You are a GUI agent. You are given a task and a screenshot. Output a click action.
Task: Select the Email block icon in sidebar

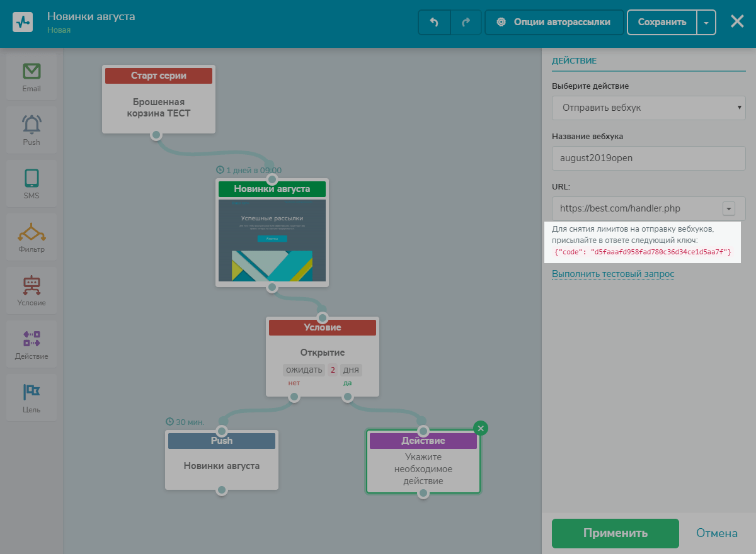31,71
